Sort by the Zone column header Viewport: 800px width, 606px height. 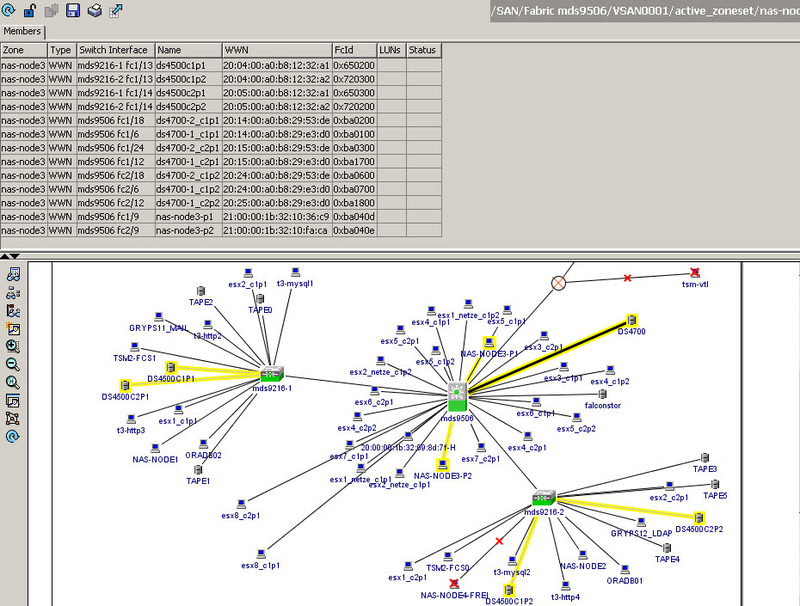click(x=23, y=50)
